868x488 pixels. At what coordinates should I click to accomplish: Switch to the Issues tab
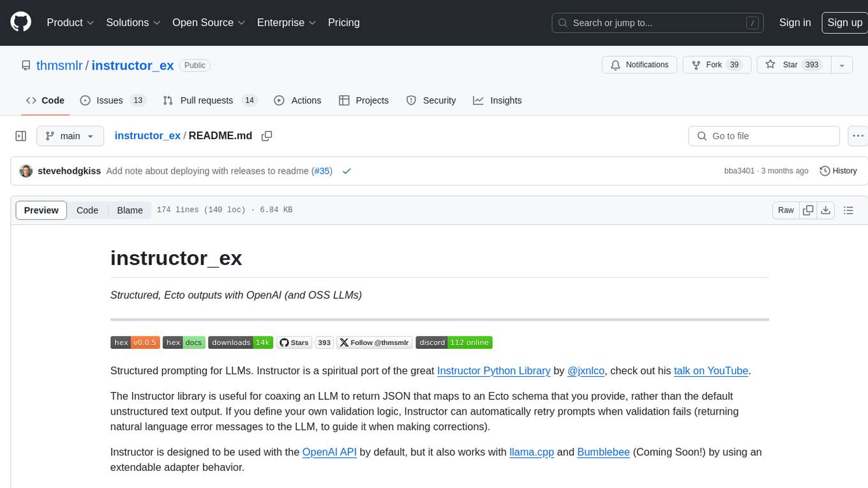point(112,100)
